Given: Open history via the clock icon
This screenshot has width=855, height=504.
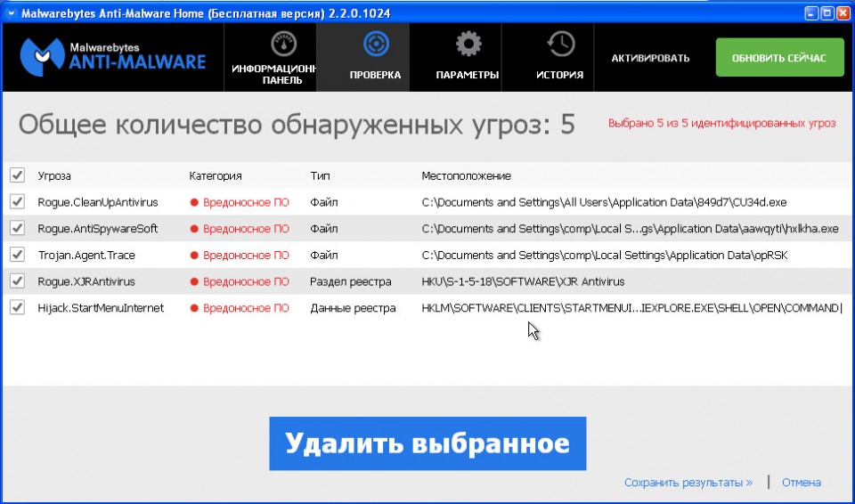Looking at the screenshot, I should pyautogui.click(x=561, y=45).
